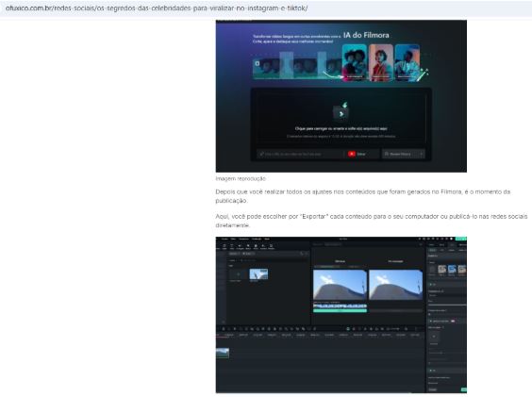Click the right preview video frame
This screenshot has height=397, width=532.
coord(395,285)
